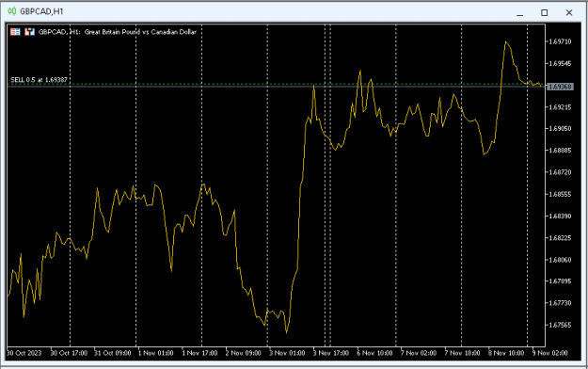Click the 1.67565 price axis label
The height and width of the screenshot is (369, 588).
[x=561, y=325]
